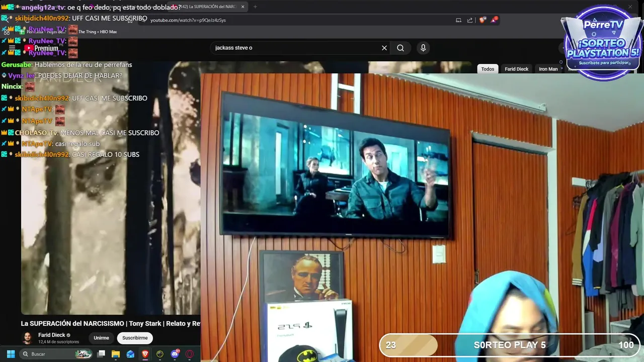Click the install/cast screen icon in address bar
The height and width of the screenshot is (362, 644).
coord(458,20)
